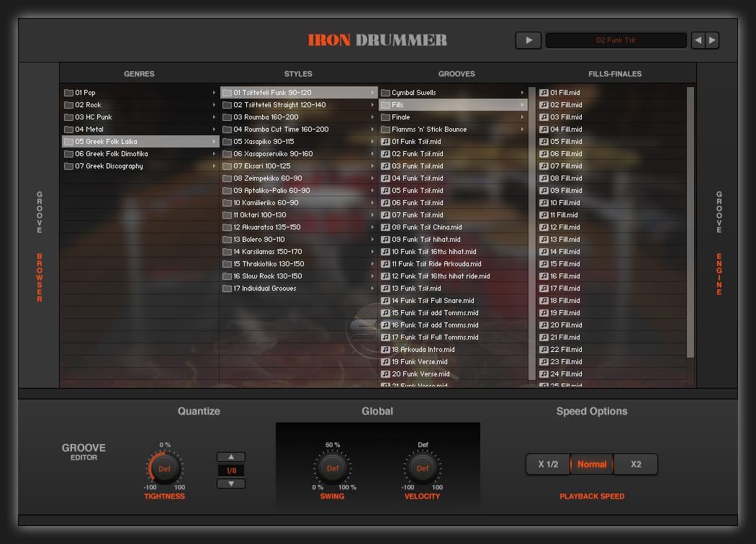Click the MIDI file icon of 01 Funk Tsif.mid
Image resolution: width=756 pixels, height=544 pixels.
385,142
